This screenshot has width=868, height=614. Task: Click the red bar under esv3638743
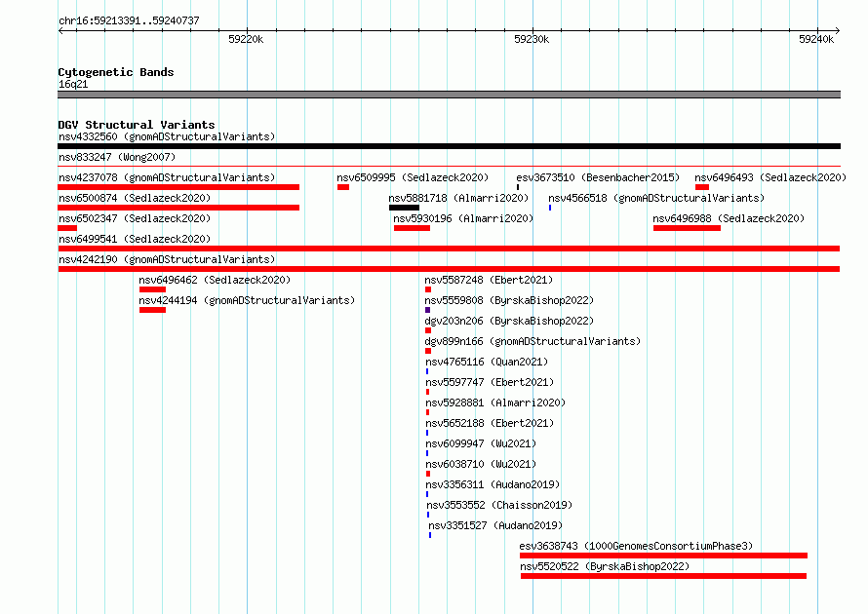point(663,556)
